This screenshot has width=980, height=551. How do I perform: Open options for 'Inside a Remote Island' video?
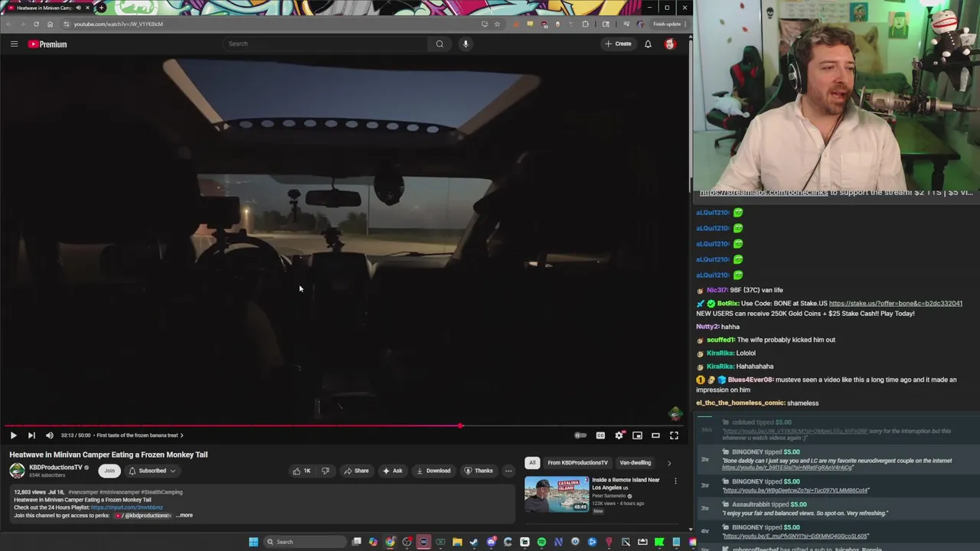(675, 481)
